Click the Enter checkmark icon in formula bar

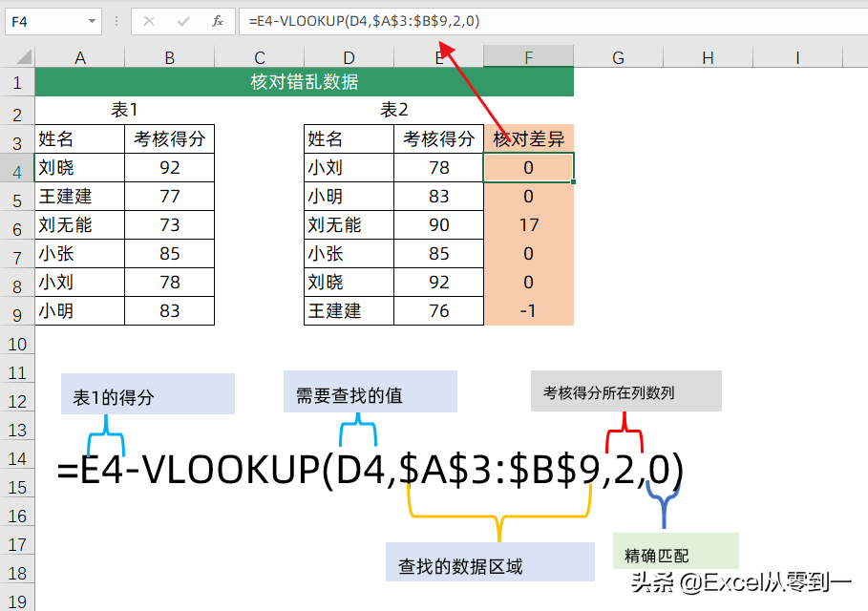point(183,20)
